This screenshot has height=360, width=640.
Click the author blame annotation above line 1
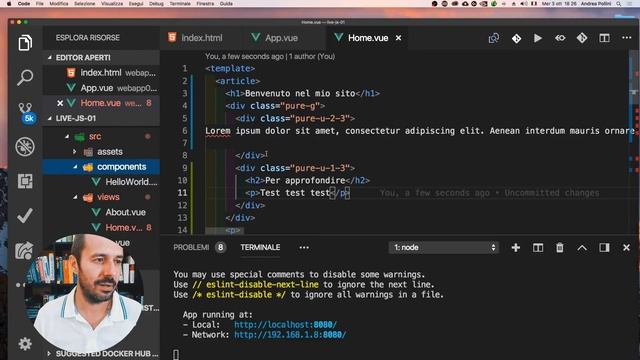click(270, 56)
